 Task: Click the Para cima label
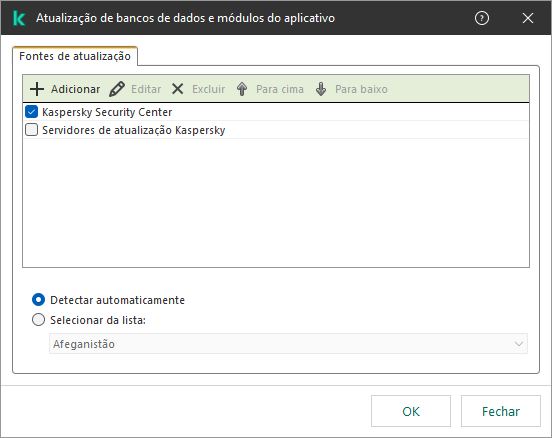coord(280,89)
